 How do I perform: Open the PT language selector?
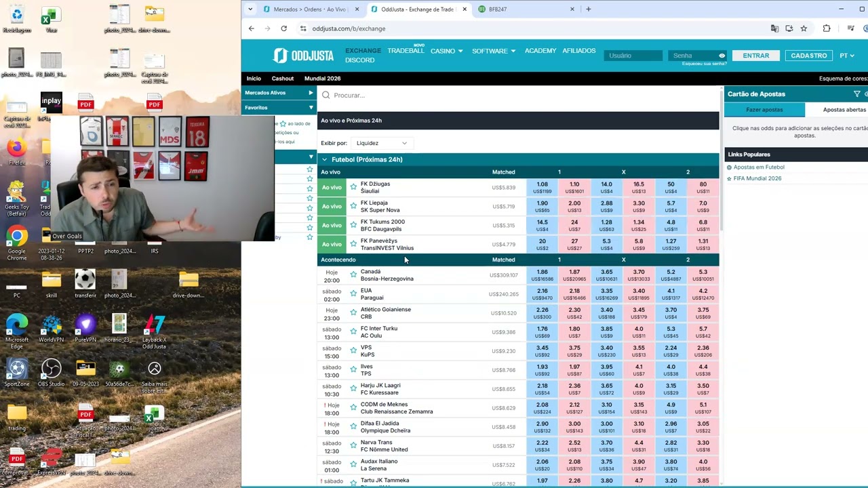click(x=847, y=56)
